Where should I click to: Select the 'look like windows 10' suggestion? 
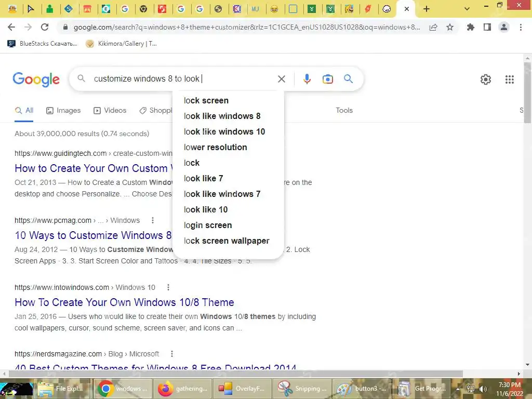pyautogui.click(x=228, y=131)
